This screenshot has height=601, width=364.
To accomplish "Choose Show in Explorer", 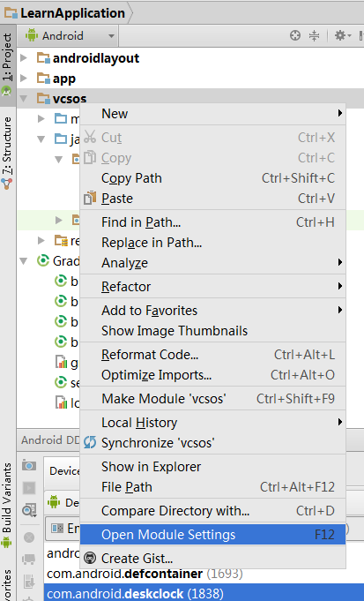I will point(212,467).
